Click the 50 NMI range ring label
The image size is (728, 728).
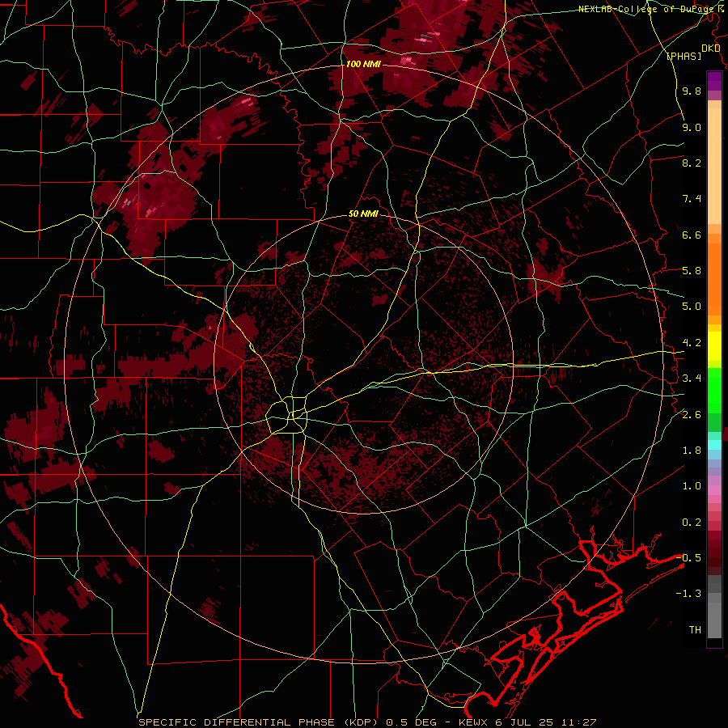(363, 214)
